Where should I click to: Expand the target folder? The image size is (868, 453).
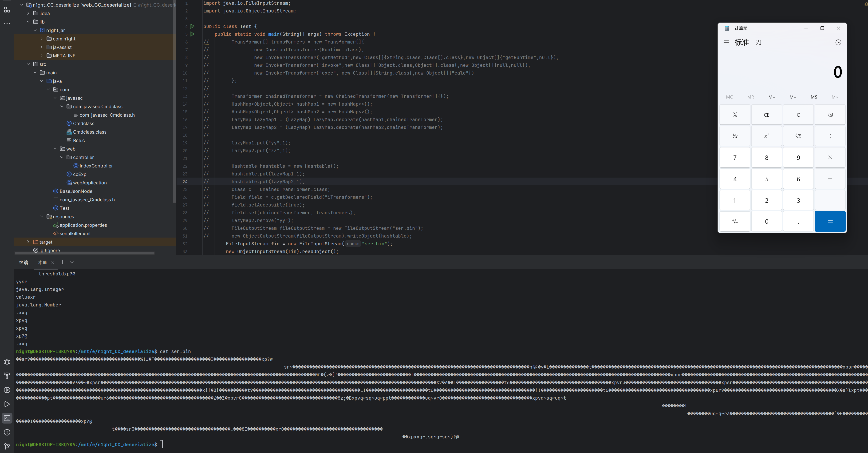click(28, 242)
